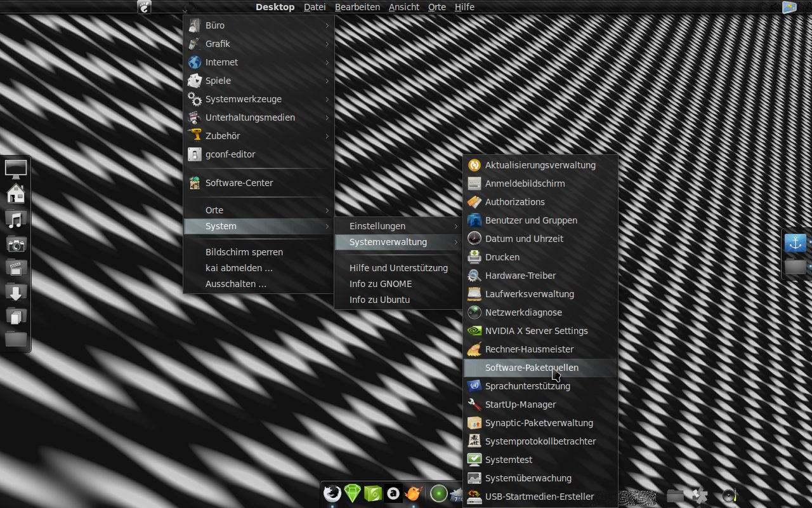Screen dimensions: 812x508
Task: Click the Firefox-style browser icon in bottom dock
Action: click(x=332, y=493)
